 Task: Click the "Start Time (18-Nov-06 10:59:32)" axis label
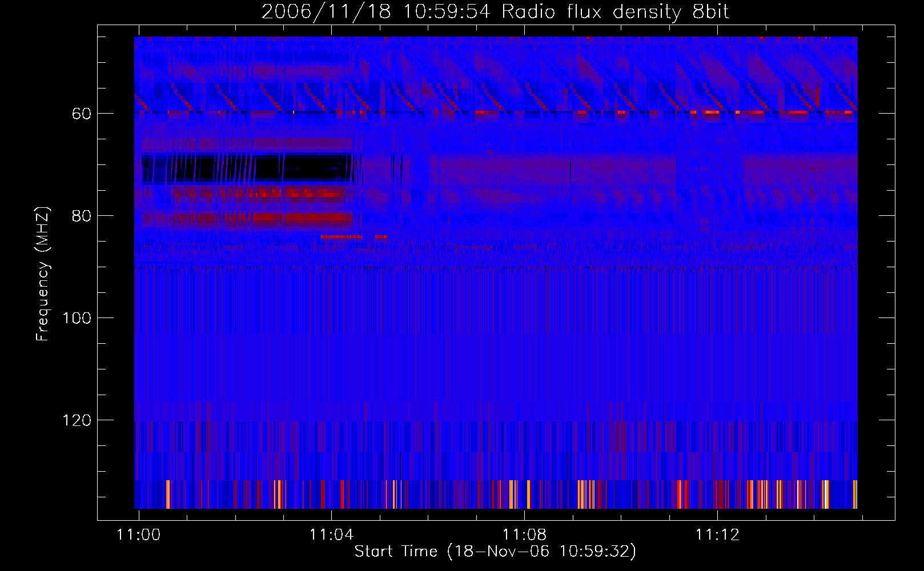tap(495, 552)
